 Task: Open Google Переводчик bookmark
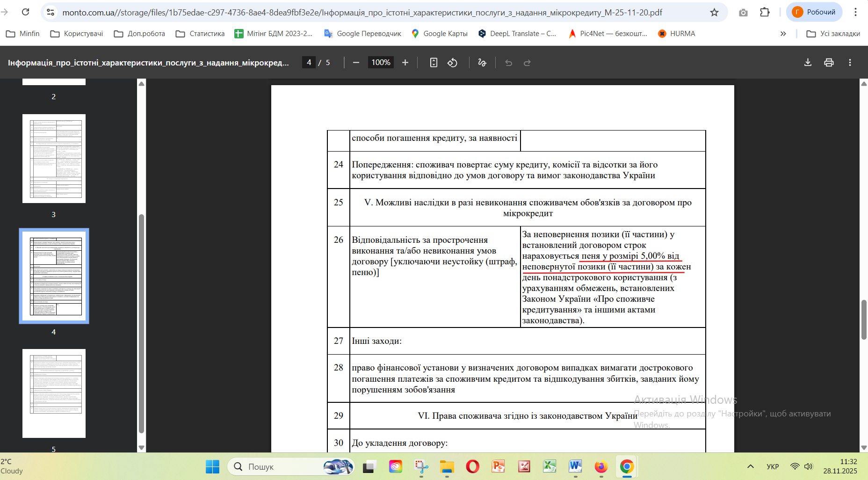363,34
